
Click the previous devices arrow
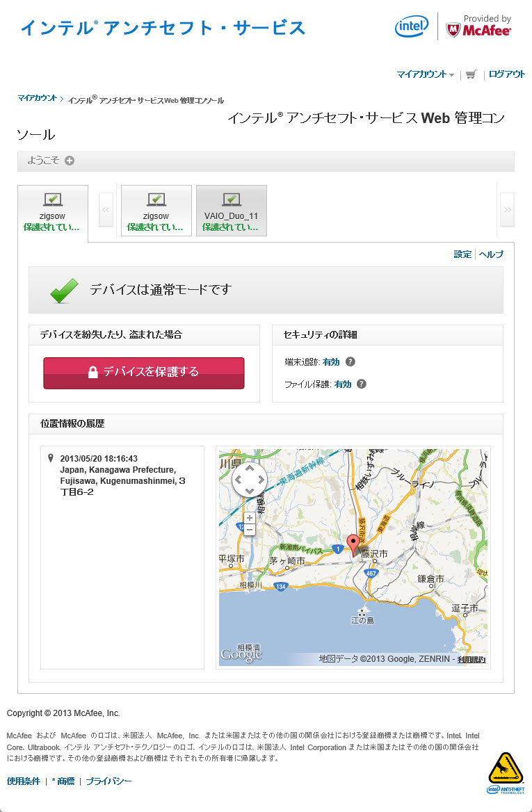pyautogui.click(x=106, y=210)
